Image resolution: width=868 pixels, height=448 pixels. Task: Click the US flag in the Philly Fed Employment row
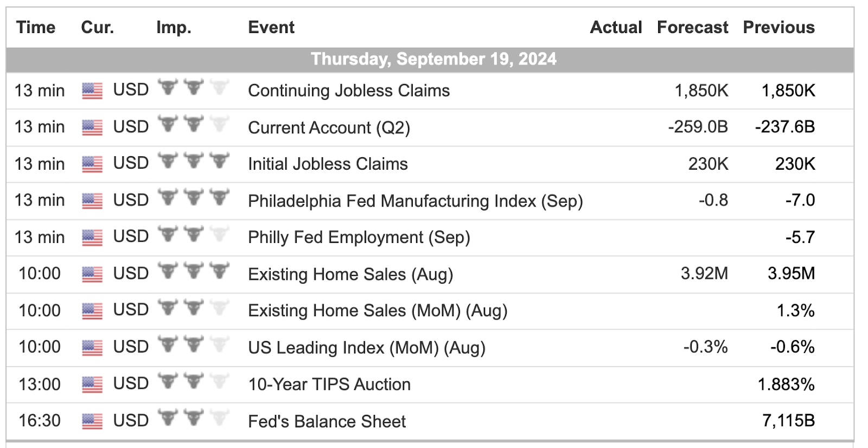click(92, 237)
